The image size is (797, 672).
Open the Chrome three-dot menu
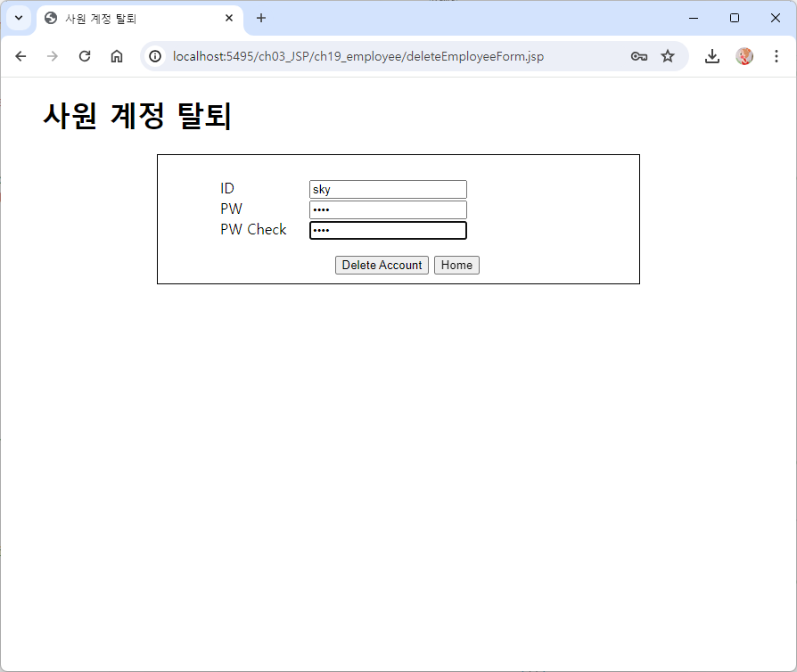tap(776, 56)
